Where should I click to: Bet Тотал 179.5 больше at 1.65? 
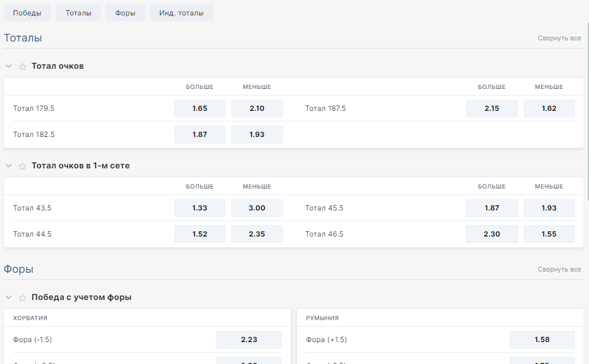click(x=200, y=108)
